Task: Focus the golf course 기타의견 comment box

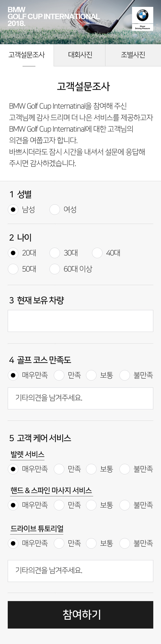Action: [80, 398]
